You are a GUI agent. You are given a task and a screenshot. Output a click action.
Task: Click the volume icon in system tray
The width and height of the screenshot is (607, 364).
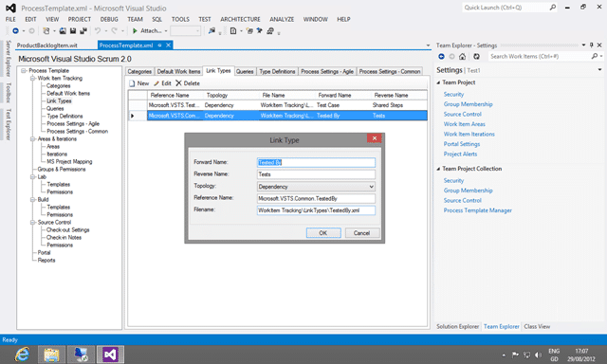[538, 355]
